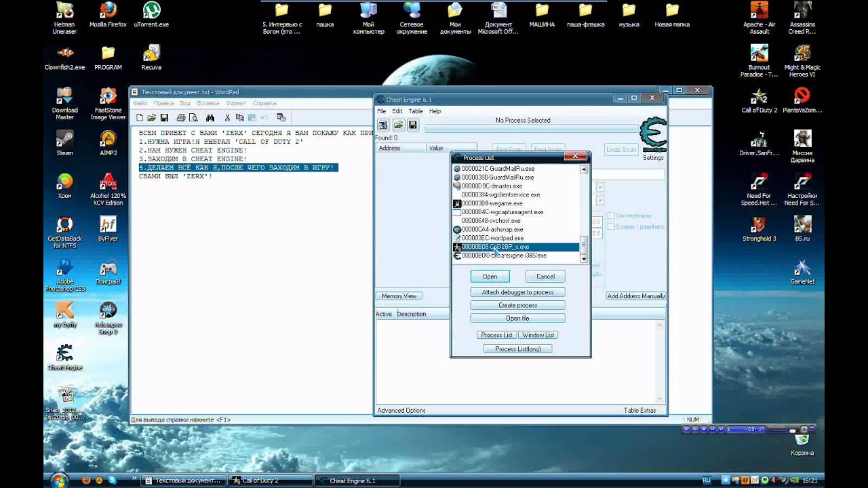
Task: Click the FastStone Image Viewer desktop icon
Action: click(x=108, y=96)
